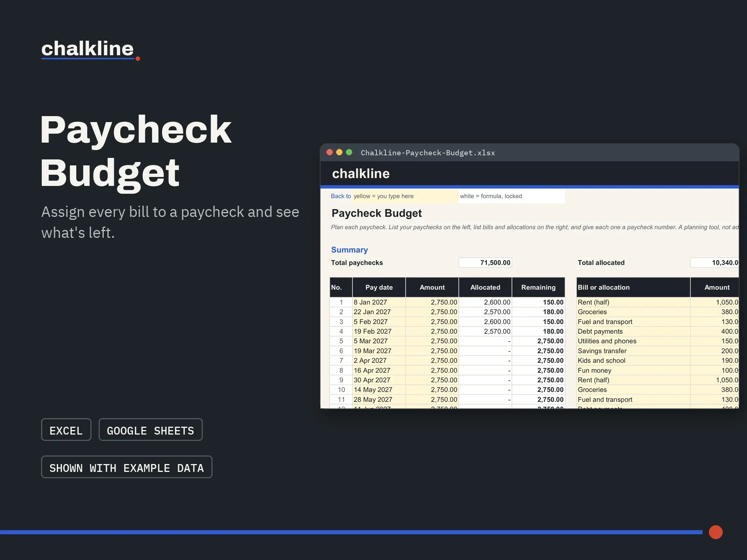The width and height of the screenshot is (747, 560).
Task: Select the '30 Apr 2027' pay date cell
Action: 379,380
